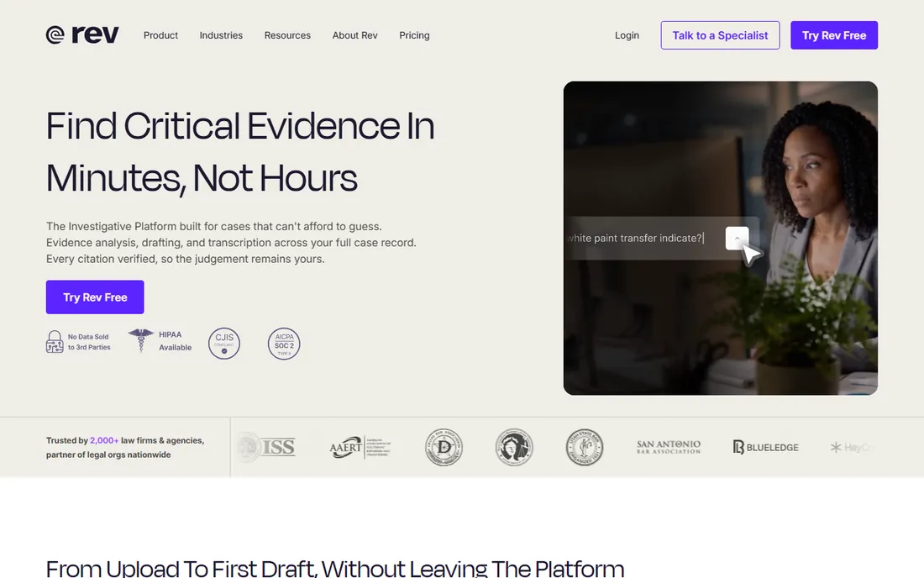Click the "2,000+" purple text
Viewport: 924px width, 578px height.
104,440
